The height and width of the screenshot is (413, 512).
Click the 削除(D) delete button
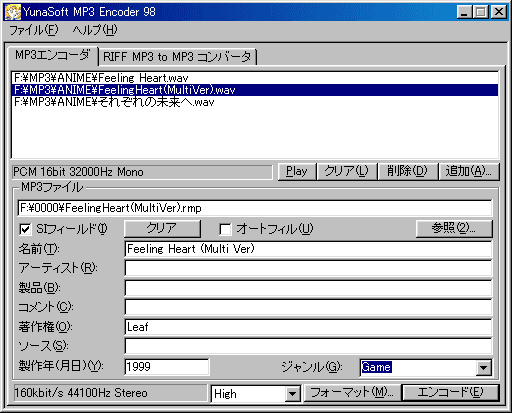click(x=407, y=172)
